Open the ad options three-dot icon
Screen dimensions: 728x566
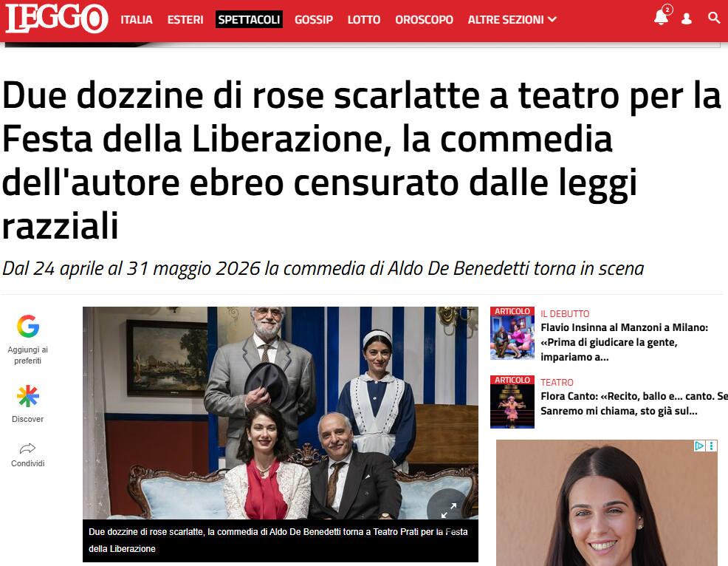(711, 446)
